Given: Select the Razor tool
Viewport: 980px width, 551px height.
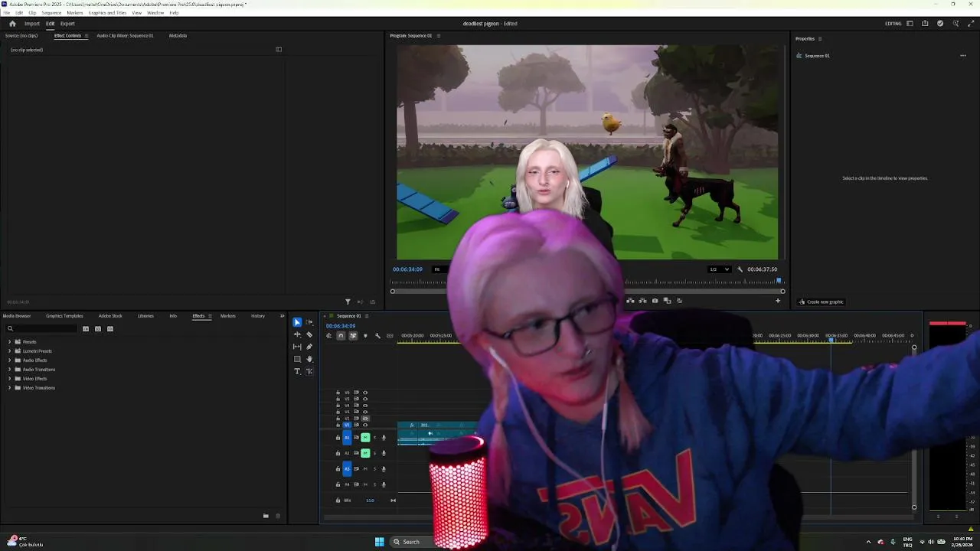Looking at the screenshot, I should [x=309, y=334].
